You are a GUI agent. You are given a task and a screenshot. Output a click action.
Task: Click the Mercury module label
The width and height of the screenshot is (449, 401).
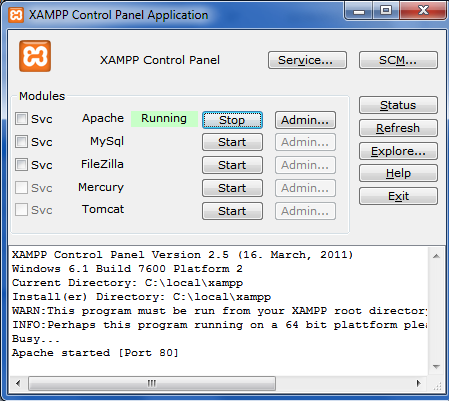point(101,187)
